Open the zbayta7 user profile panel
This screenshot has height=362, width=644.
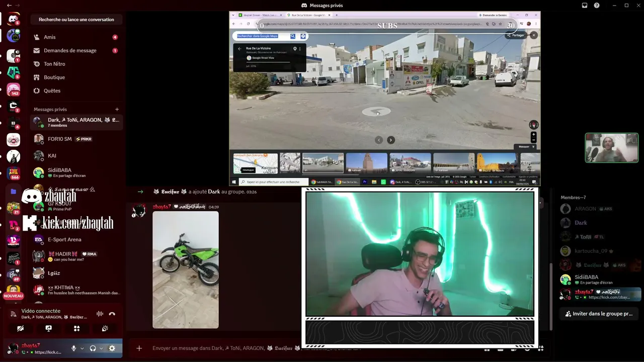click(35, 348)
